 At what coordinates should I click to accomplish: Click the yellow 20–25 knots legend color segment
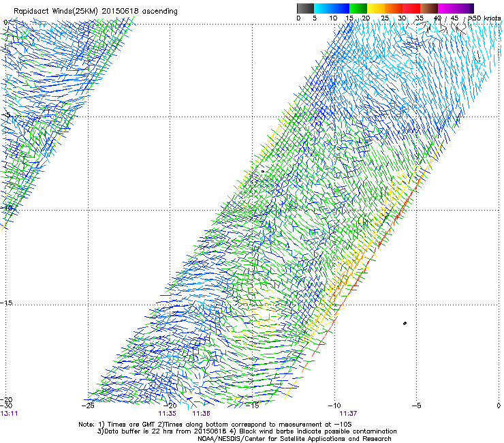376,8
